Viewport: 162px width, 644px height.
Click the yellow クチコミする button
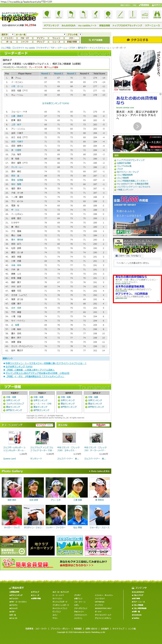point(137,40)
